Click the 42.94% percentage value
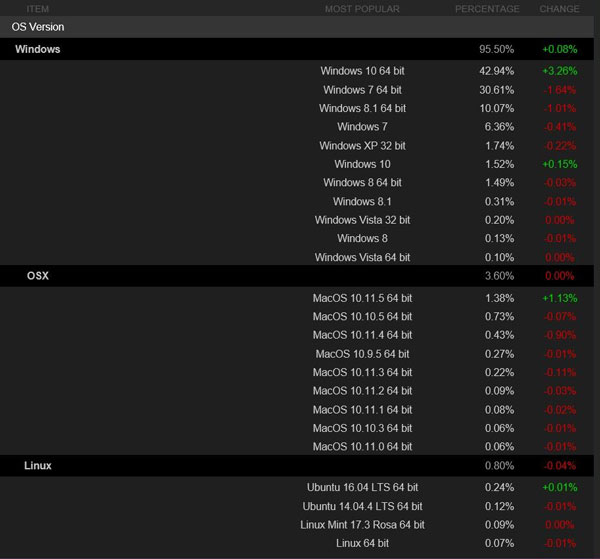The width and height of the screenshot is (600, 559). (496, 71)
